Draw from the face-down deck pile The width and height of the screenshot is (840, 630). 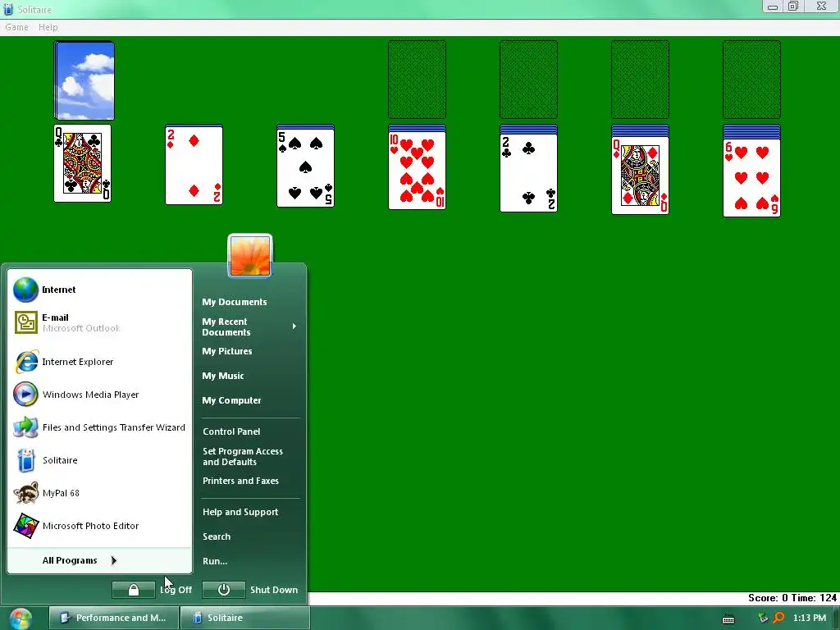84,80
